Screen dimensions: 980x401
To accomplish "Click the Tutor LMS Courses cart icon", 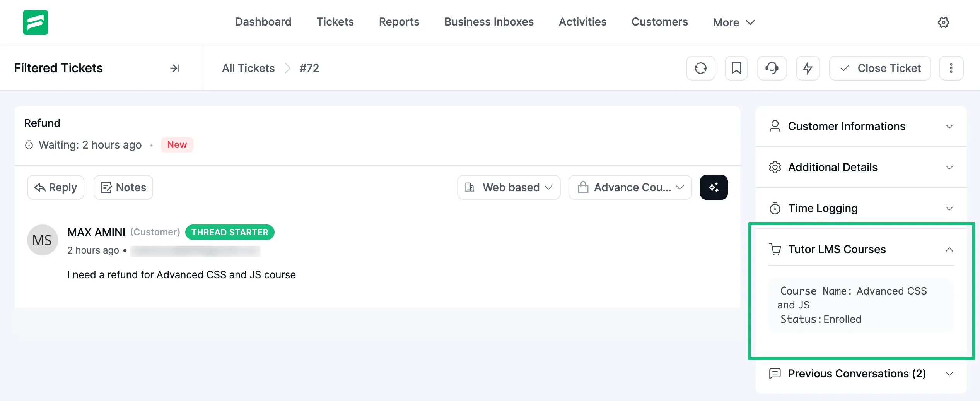I will tap(775, 249).
